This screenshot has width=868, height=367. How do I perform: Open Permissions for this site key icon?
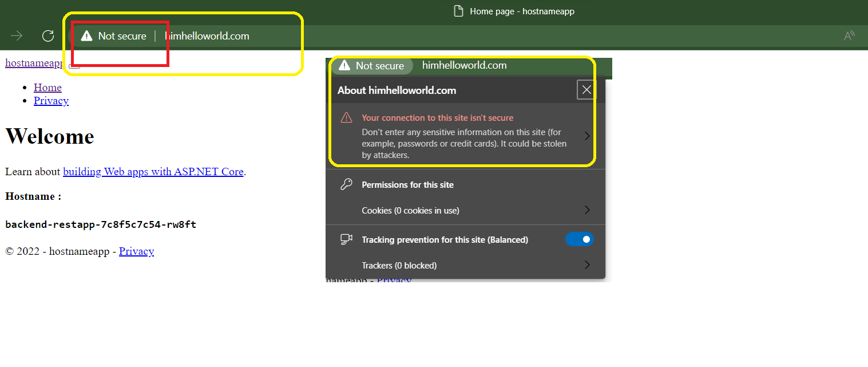click(346, 184)
